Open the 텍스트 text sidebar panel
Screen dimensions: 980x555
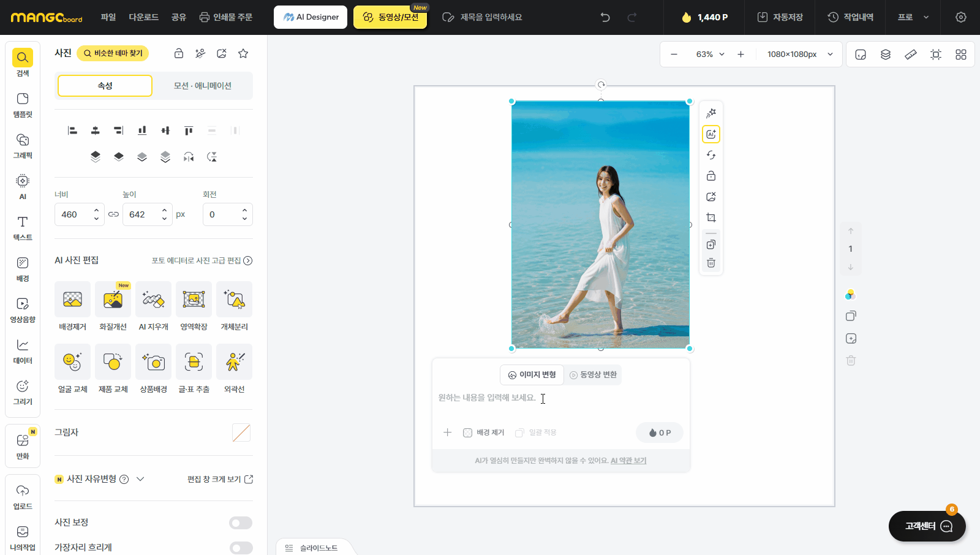[x=23, y=228]
